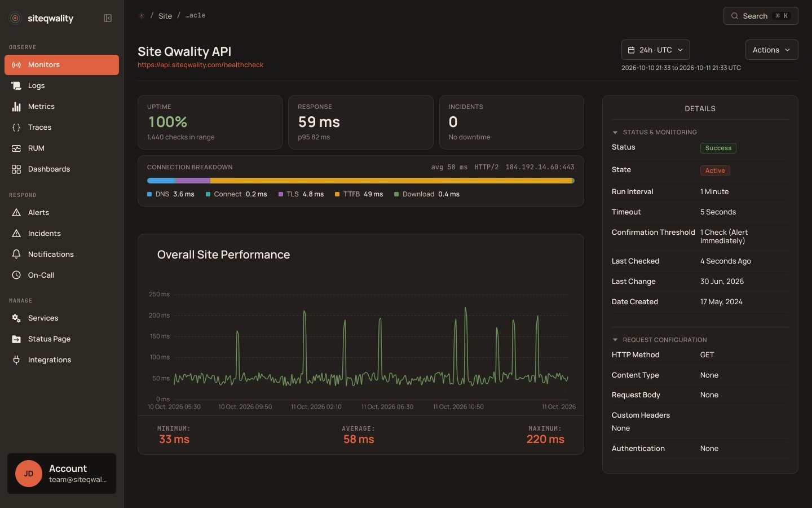Click the TLS legend color swatch
The width and height of the screenshot is (812, 508).
(x=281, y=194)
